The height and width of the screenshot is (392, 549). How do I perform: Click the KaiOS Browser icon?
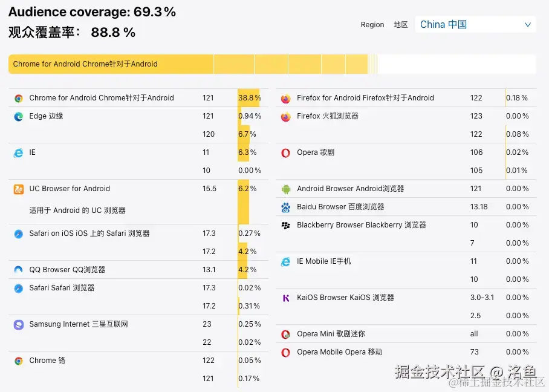(x=286, y=298)
